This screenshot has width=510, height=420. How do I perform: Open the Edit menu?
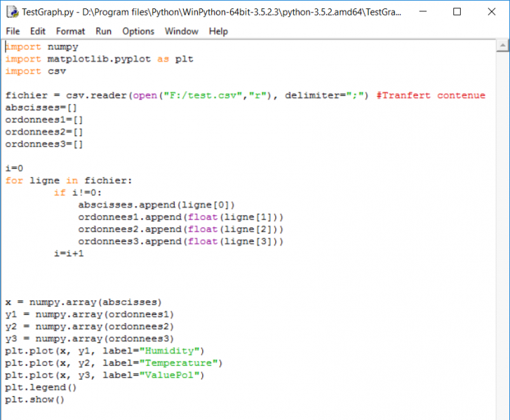[x=38, y=31]
